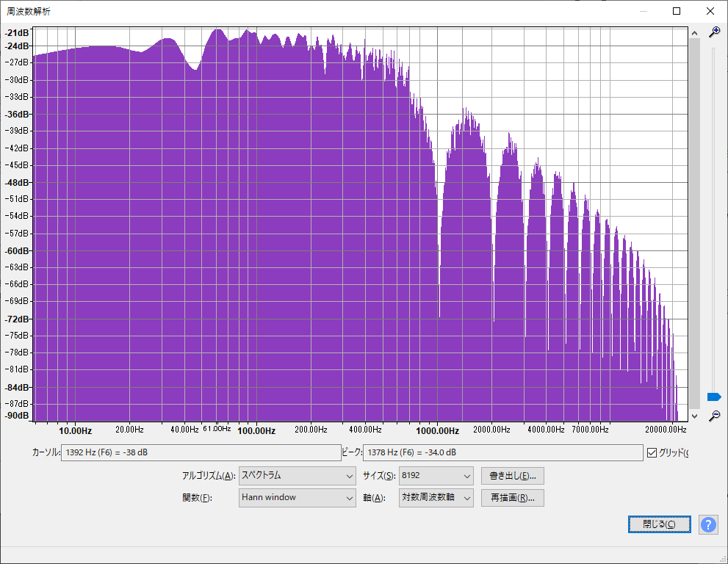728x564 pixels.
Task: Open the アルゴリズム dropdown showing スペクトラム
Action: [297, 476]
